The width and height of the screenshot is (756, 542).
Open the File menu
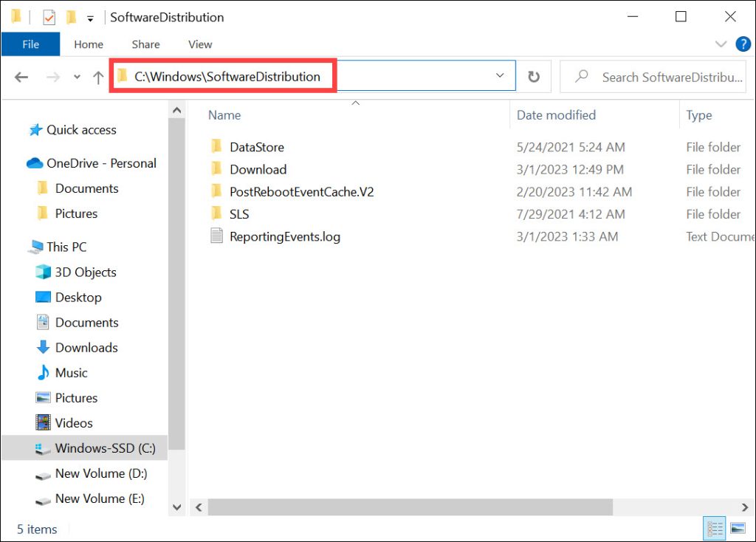[x=31, y=44]
